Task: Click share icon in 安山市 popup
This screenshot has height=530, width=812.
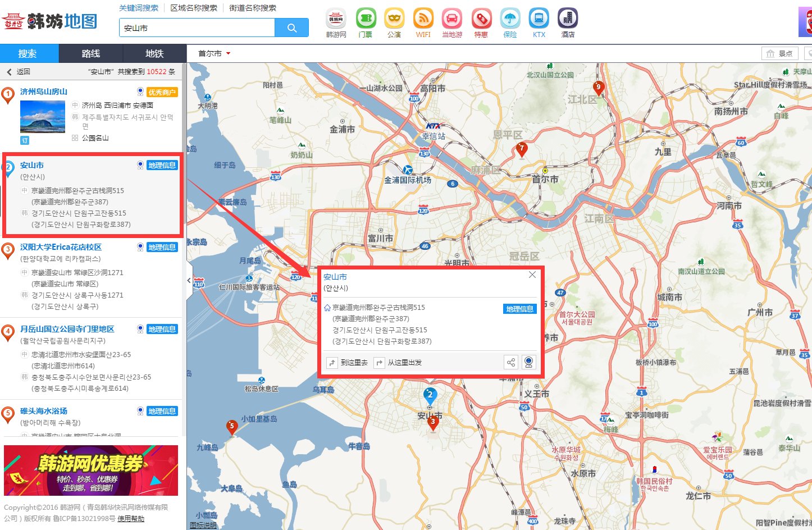Action: tap(510, 363)
